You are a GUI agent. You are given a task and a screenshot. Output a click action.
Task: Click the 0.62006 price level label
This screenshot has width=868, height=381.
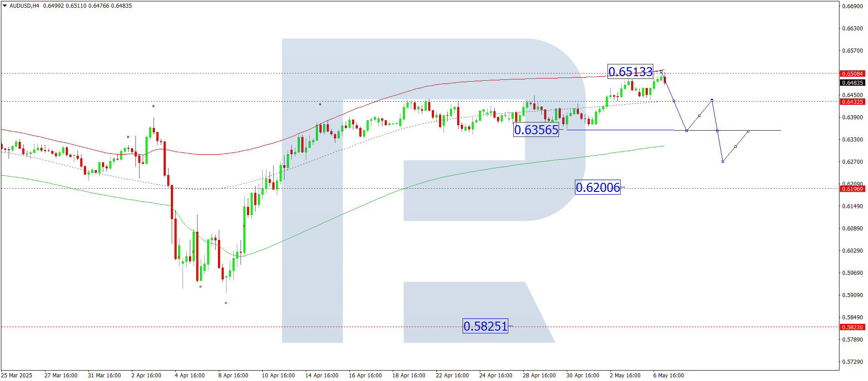click(x=597, y=187)
